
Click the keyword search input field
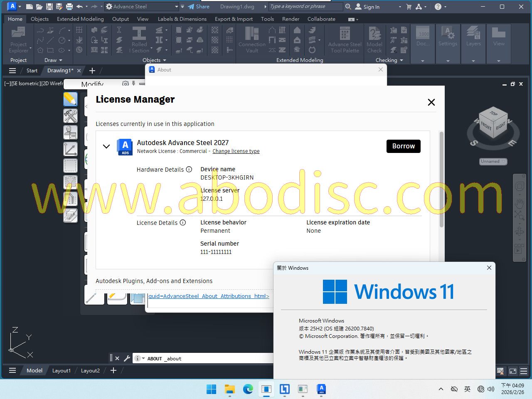click(x=305, y=7)
